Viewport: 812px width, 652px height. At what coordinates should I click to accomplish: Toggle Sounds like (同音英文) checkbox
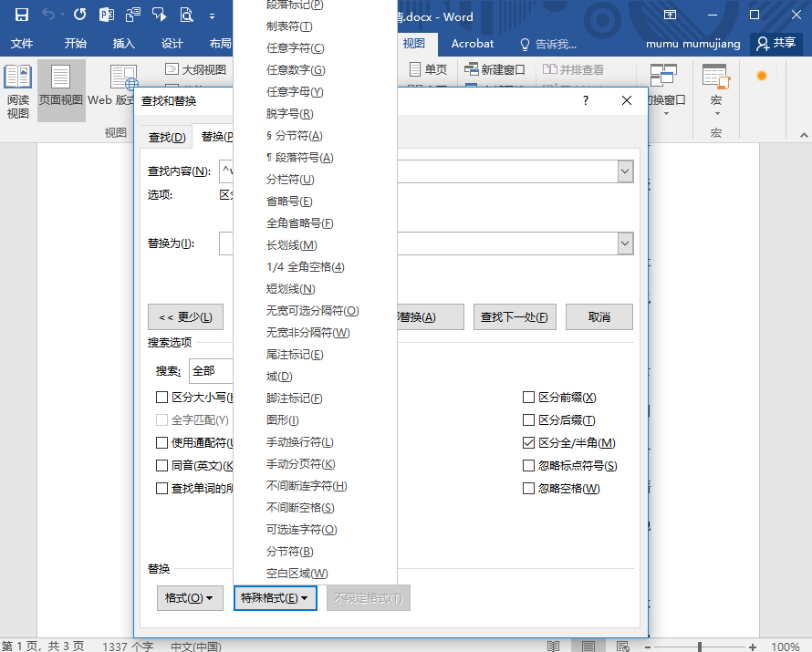[x=161, y=465]
